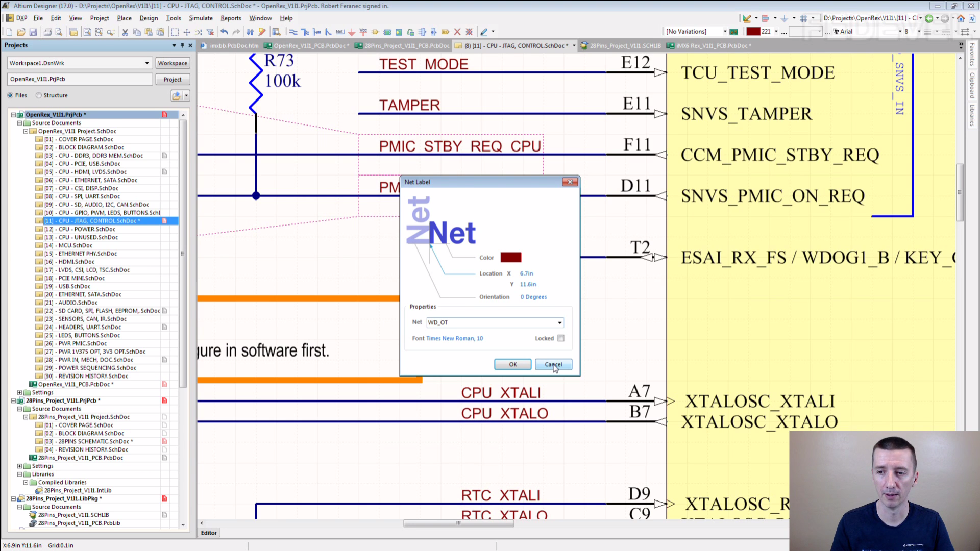This screenshot has width=980, height=551.
Task: Select the VCC power port tool
Action: [x=363, y=32]
